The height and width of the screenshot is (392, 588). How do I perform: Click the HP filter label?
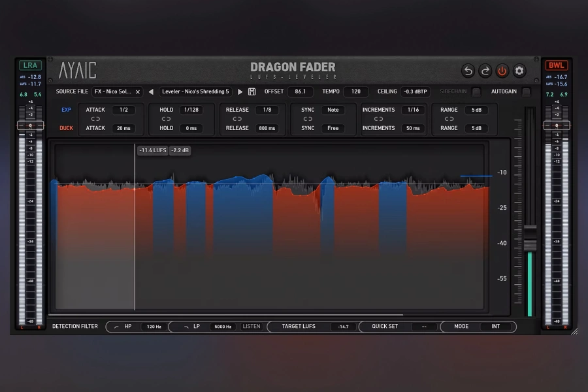click(x=128, y=327)
